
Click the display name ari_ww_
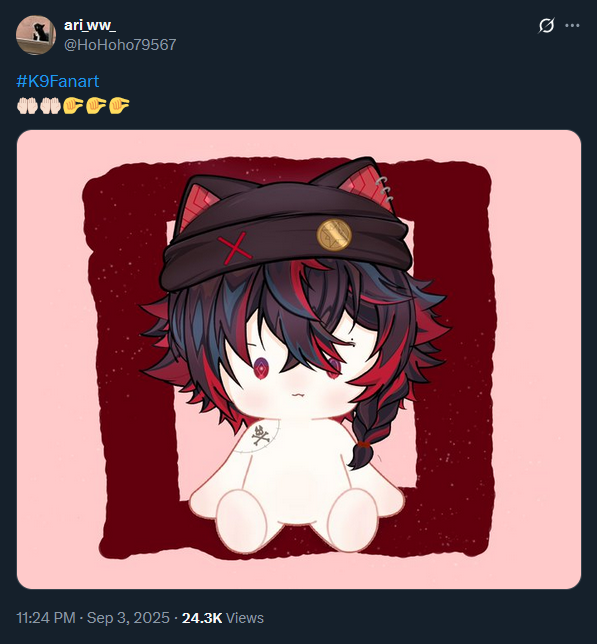(90, 25)
